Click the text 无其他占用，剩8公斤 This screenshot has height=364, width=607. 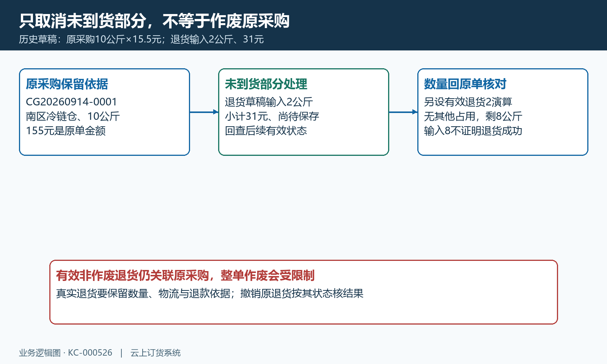[x=473, y=116]
